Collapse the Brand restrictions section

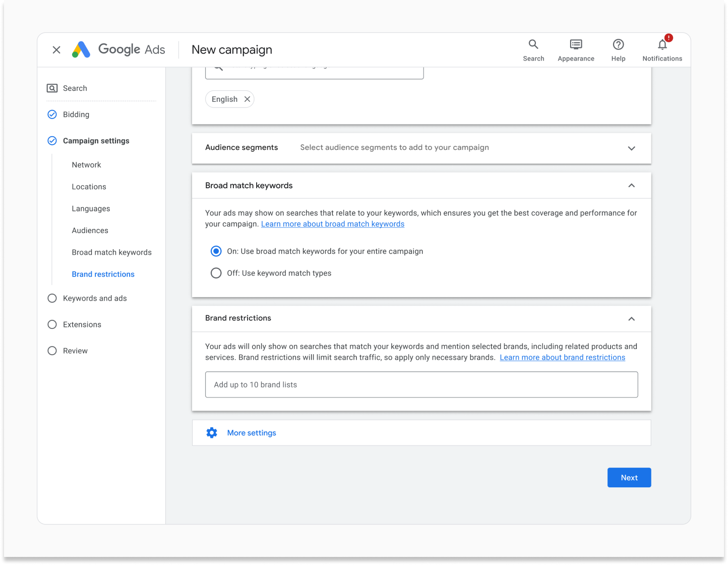click(631, 319)
